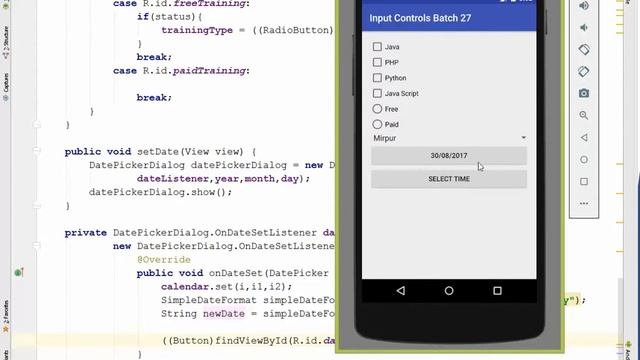Click override gutter icon beside onDateSet
Viewport: 640px width, 360px height.
pyautogui.click(x=19, y=272)
